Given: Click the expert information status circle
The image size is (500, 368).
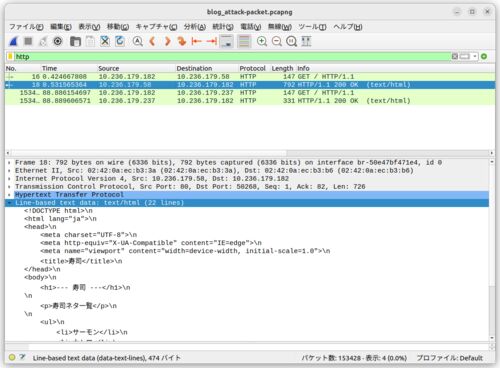Looking at the screenshot, I should coord(12,357).
